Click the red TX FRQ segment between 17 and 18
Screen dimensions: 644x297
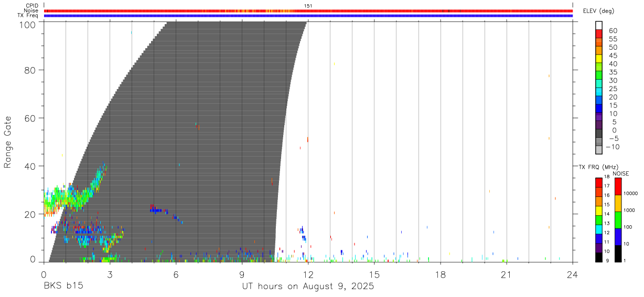tap(599, 182)
